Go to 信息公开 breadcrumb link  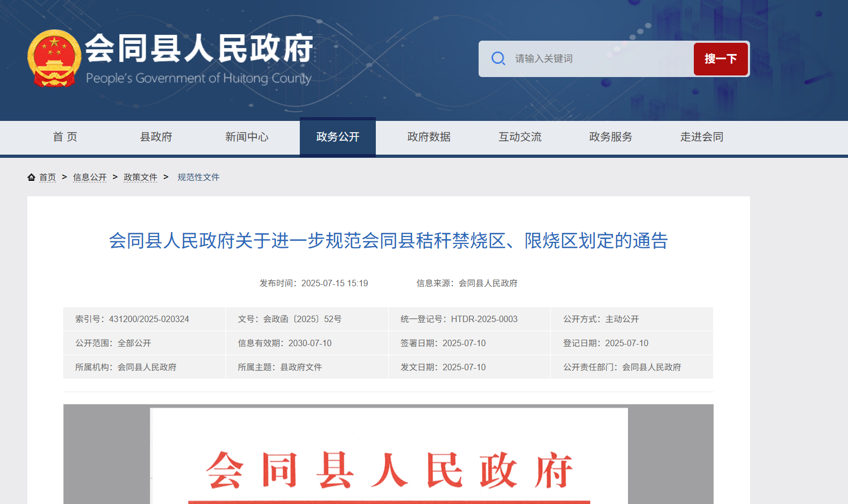(90, 177)
